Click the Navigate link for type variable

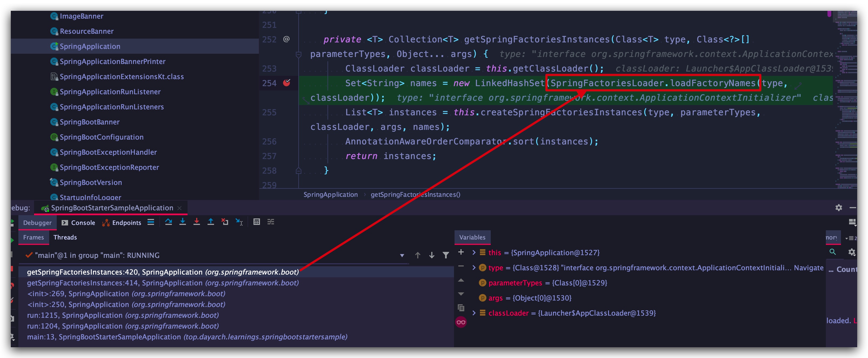click(x=808, y=268)
